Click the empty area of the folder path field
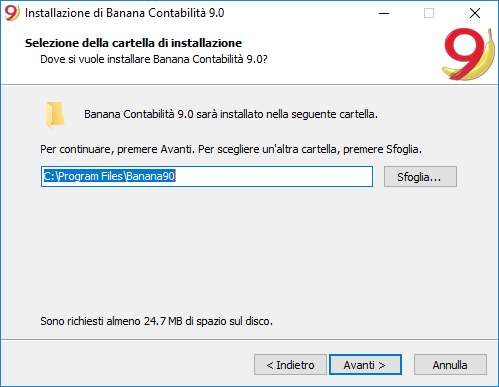This screenshot has width=499, height=387. point(273,176)
